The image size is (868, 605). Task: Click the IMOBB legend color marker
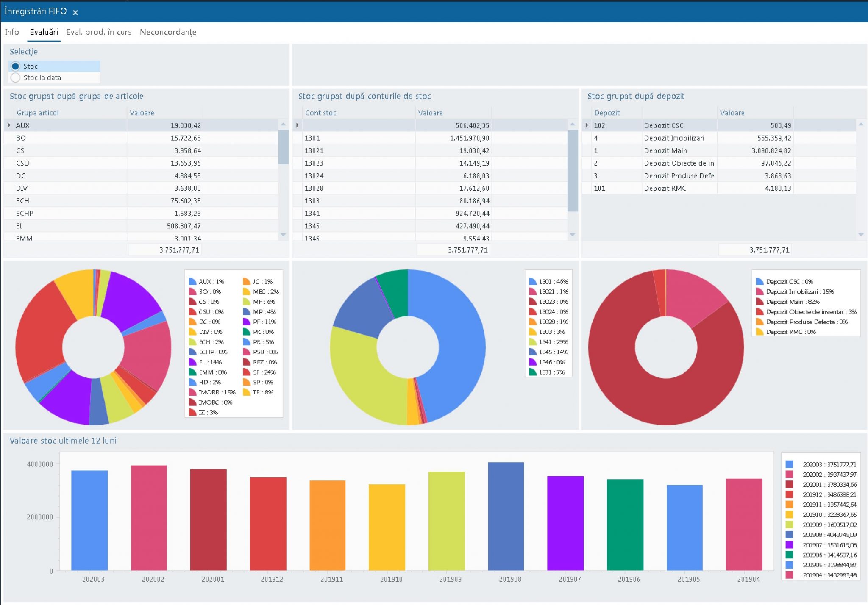pyautogui.click(x=192, y=392)
